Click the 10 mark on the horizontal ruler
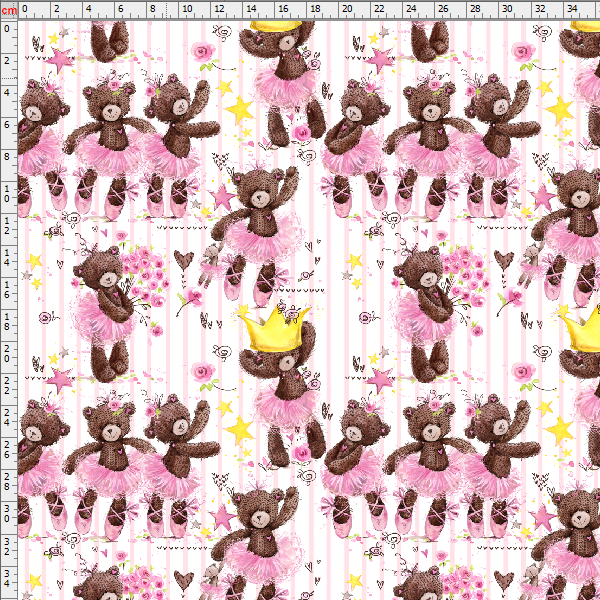Image resolution: width=600 pixels, height=600 pixels. (187, 8)
